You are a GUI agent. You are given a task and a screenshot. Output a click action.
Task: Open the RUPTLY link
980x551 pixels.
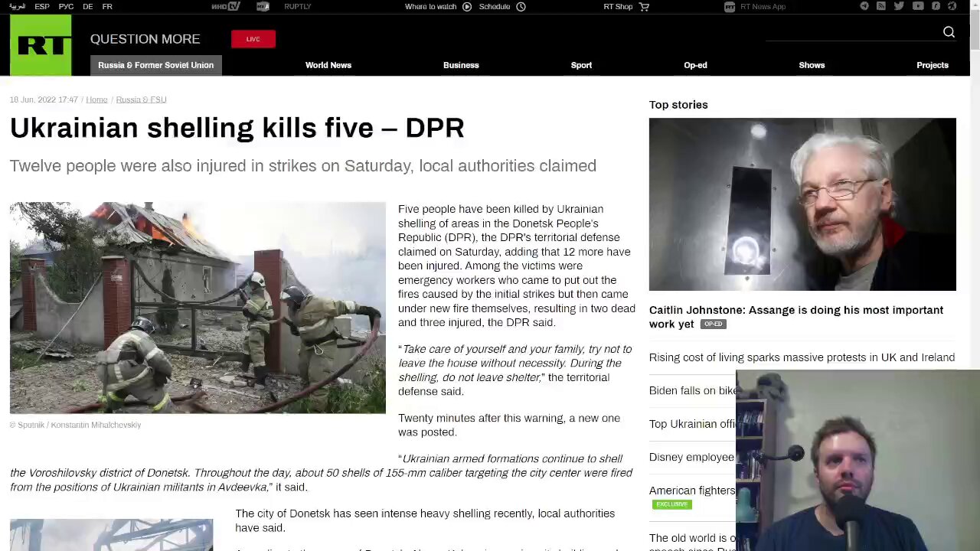tap(298, 6)
